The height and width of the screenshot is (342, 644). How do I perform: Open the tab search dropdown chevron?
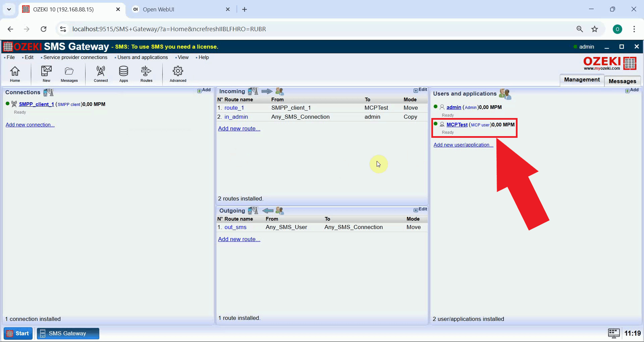pyautogui.click(x=9, y=9)
